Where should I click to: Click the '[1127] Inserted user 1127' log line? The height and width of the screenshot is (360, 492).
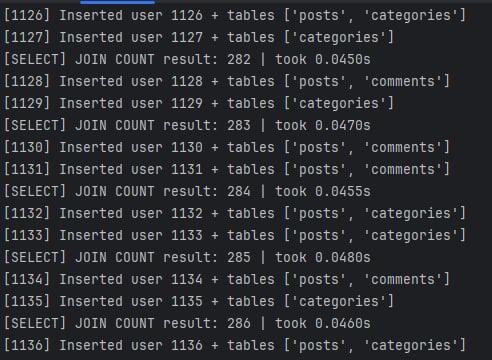click(x=199, y=38)
